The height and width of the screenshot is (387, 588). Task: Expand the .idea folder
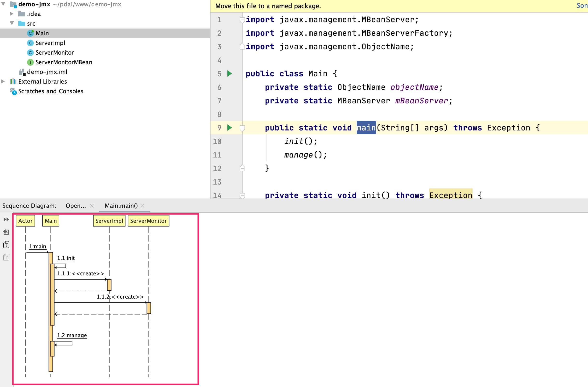tap(11, 14)
